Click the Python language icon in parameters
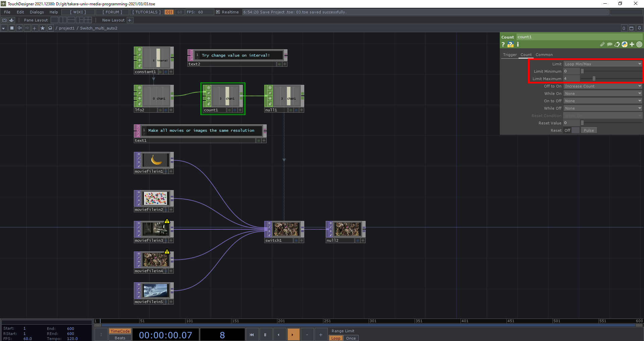Screen dimensions: 644x341 [624, 45]
